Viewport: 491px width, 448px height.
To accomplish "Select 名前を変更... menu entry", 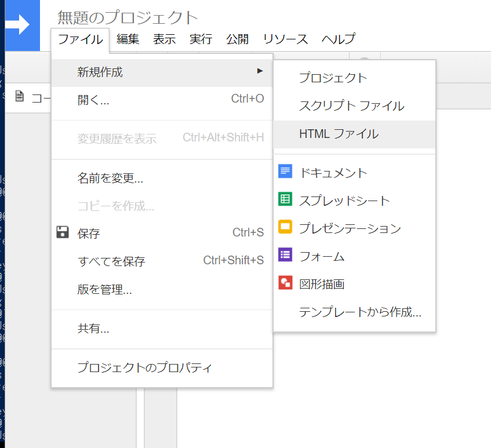I will [162, 179].
